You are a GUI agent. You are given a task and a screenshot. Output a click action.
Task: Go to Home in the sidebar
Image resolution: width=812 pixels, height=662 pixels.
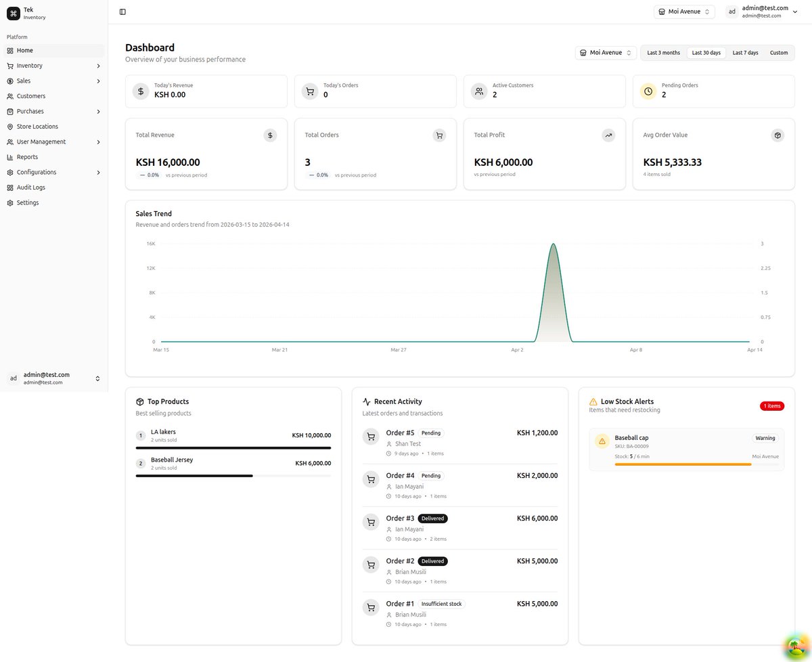click(54, 51)
